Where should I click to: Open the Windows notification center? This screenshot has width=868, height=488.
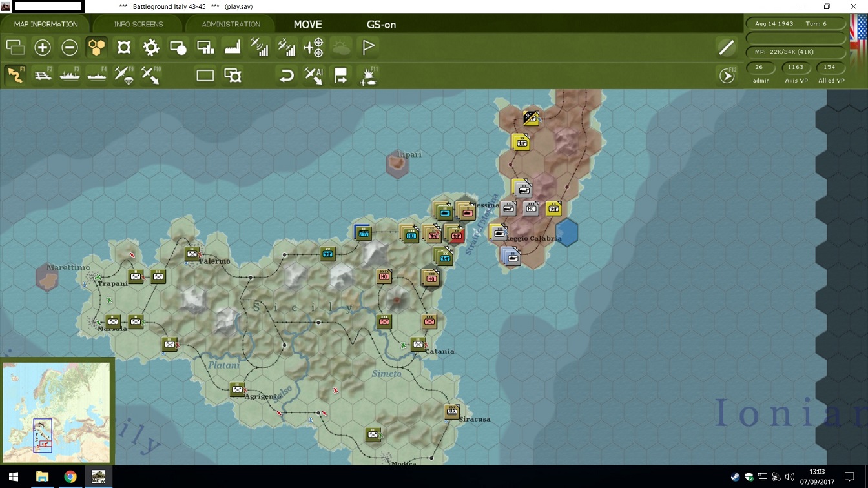tap(850, 477)
